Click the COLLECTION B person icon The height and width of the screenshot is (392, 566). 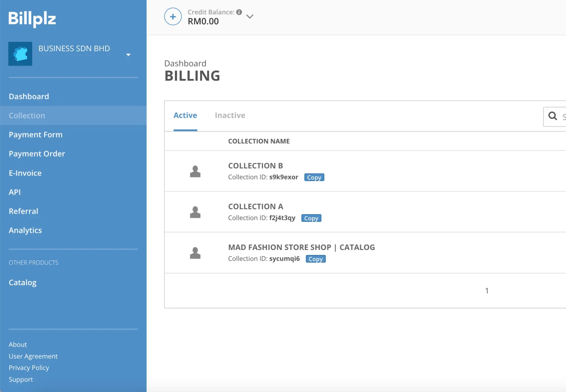195,171
